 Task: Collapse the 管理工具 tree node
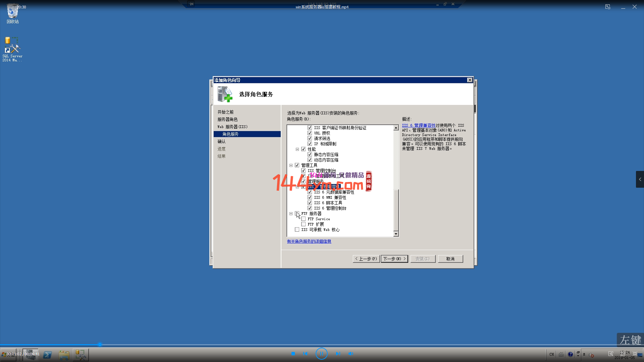coord(291,165)
